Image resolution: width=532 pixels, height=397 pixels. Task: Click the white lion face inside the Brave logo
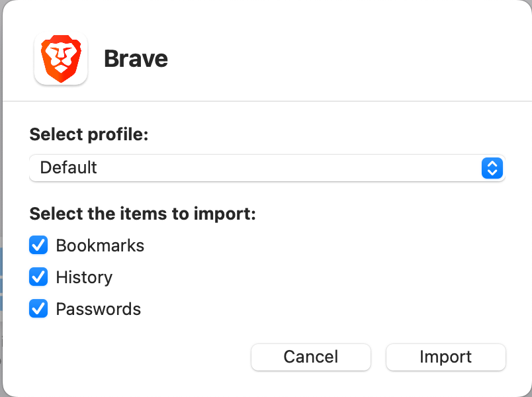[60, 56]
